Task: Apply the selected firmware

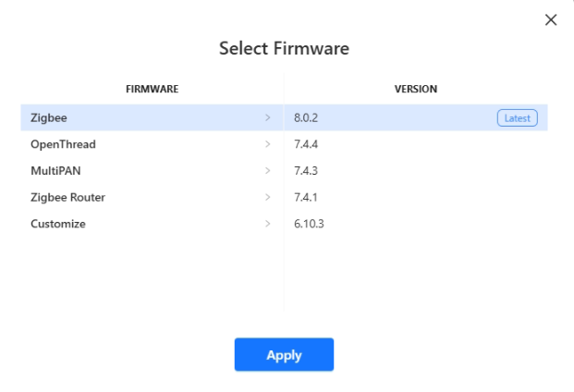Action: tap(284, 354)
